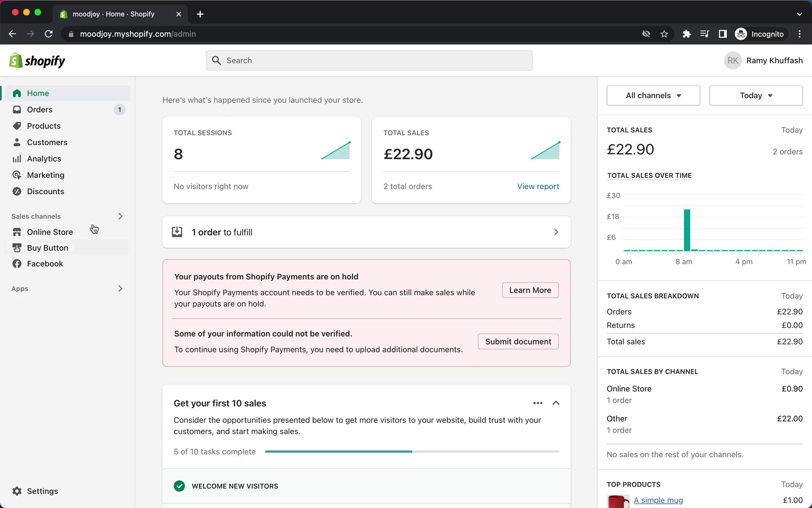
Task: Collapse the Get your first 10 sales section
Action: click(x=556, y=403)
